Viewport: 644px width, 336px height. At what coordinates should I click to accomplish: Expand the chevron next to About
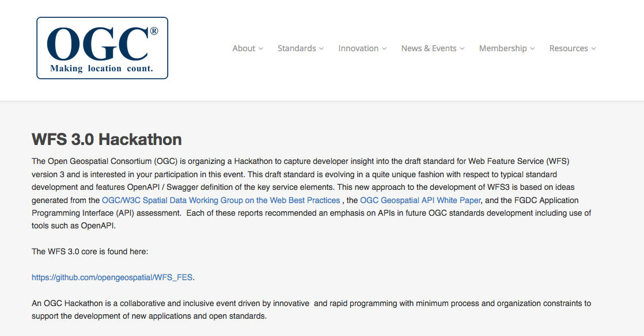(261, 49)
